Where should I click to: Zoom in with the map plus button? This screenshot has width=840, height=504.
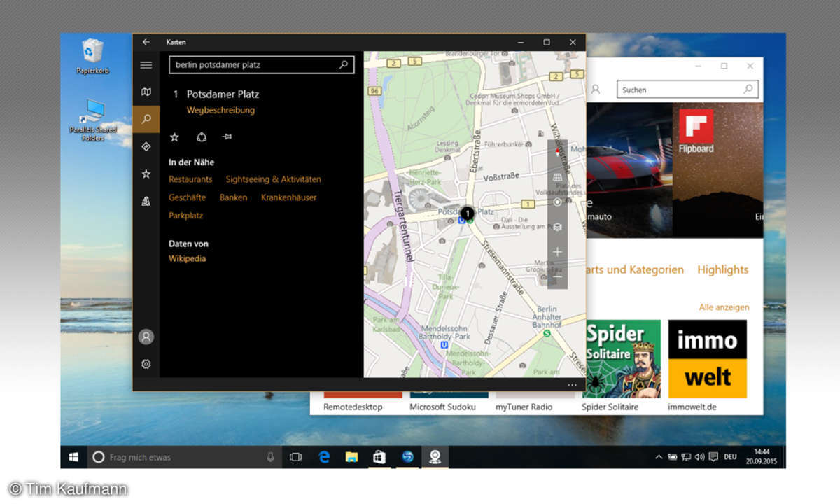pos(557,252)
